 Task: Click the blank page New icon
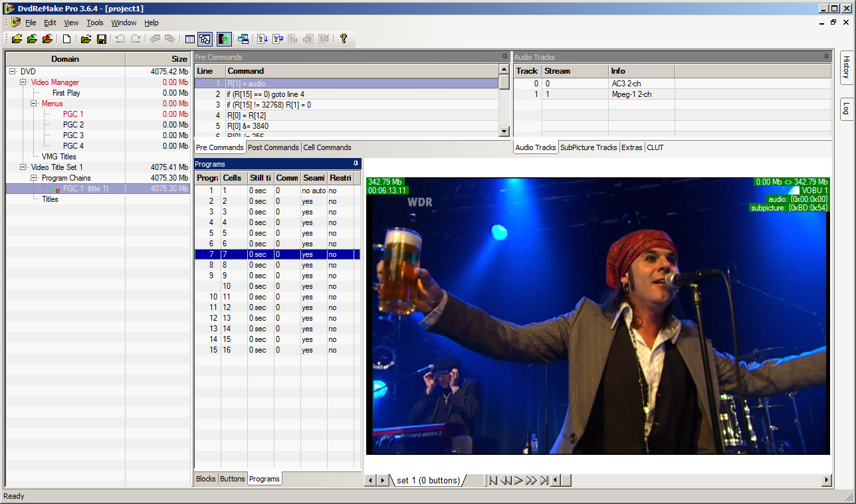point(67,39)
